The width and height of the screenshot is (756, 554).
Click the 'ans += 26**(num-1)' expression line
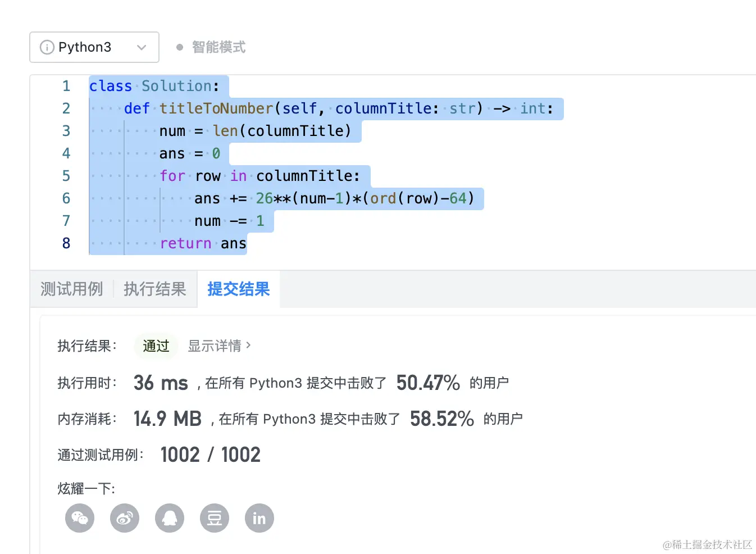(335, 198)
